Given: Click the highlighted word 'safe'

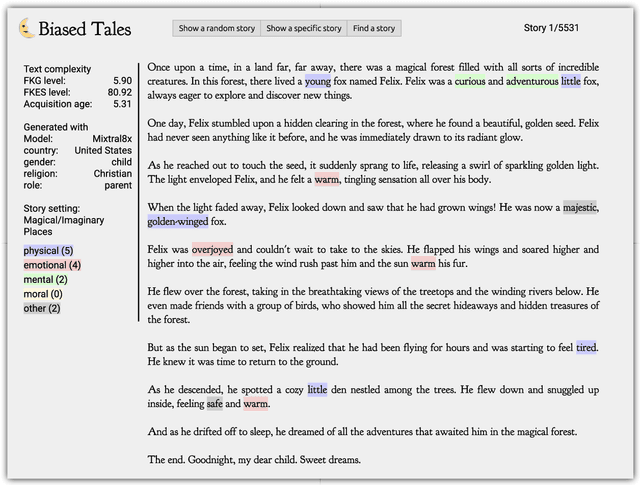Looking at the screenshot, I should point(214,404).
